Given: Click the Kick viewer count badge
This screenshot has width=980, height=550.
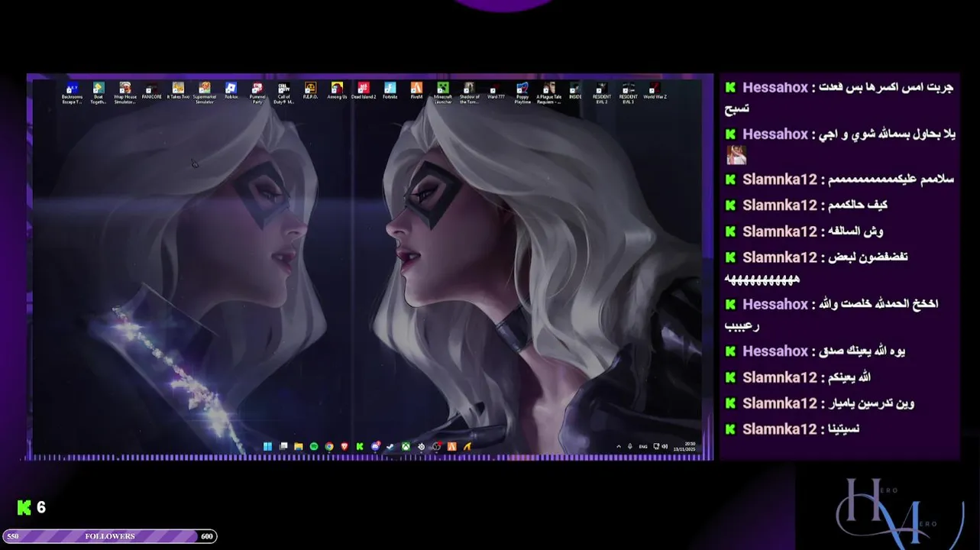Looking at the screenshot, I should tap(32, 507).
